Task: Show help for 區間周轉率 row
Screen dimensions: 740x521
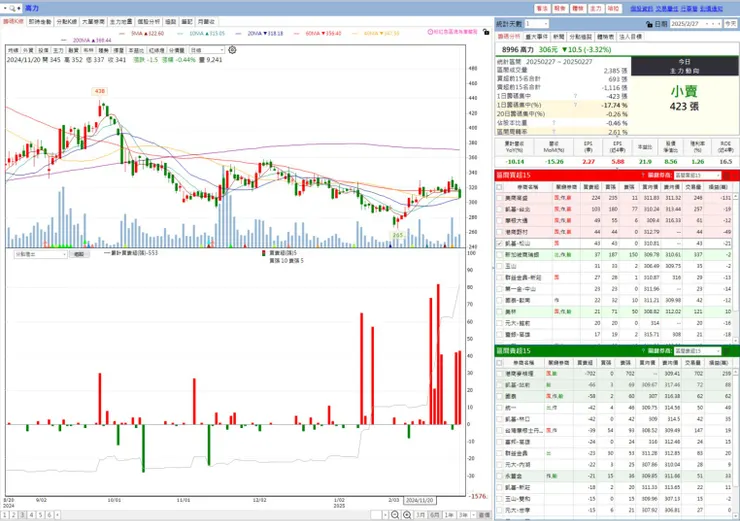Action: point(554,132)
